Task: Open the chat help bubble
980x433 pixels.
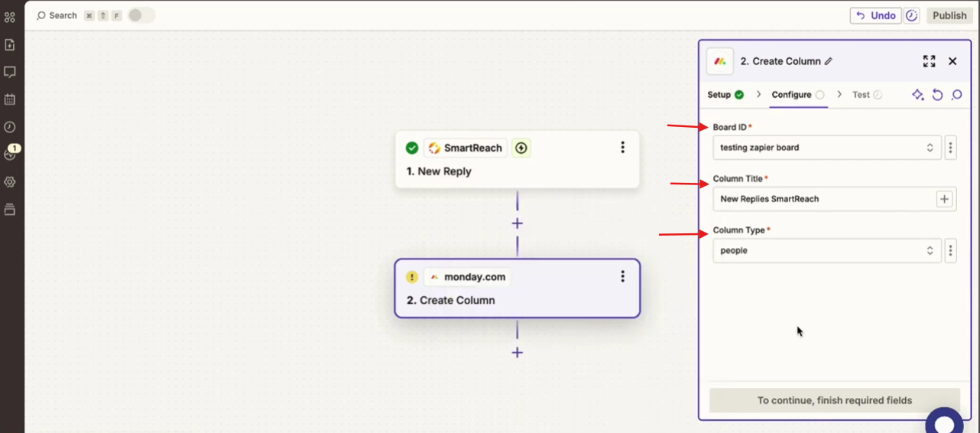Action: pyautogui.click(x=944, y=422)
